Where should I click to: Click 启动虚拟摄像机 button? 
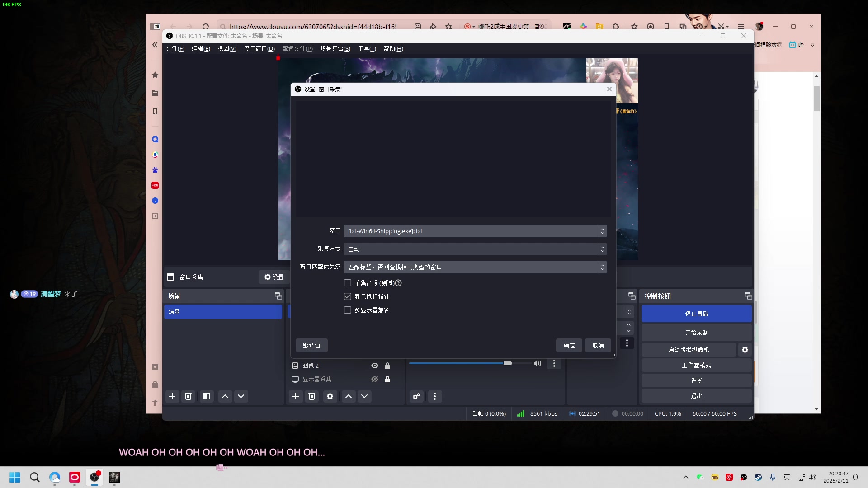pos(689,350)
